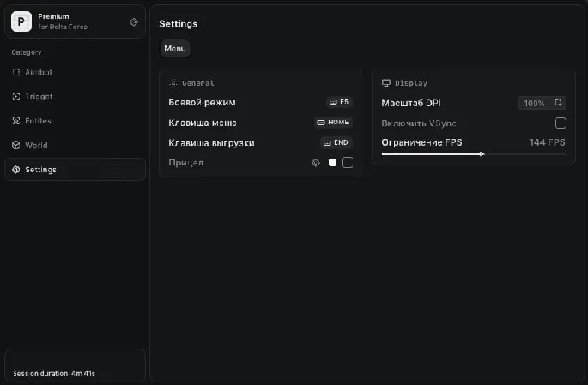588x385 pixels.
Task: Open the Масштаб DPI 100% dropdown
Action: point(541,103)
